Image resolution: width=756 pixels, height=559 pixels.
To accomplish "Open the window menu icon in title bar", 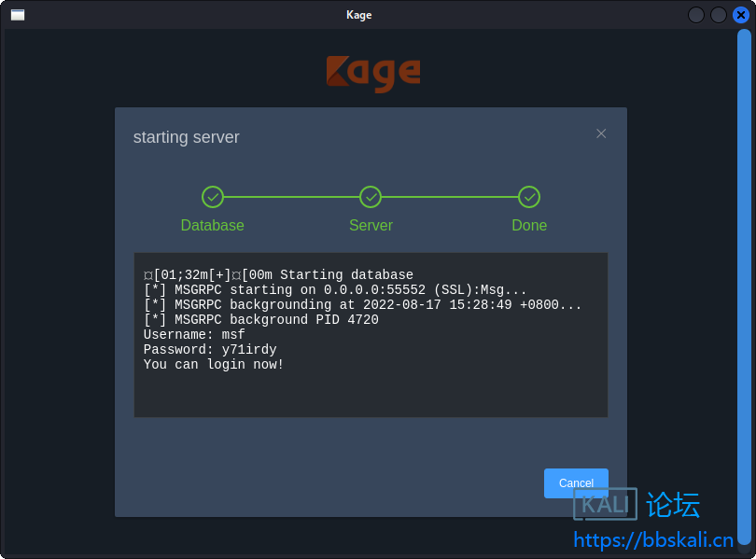I will point(18,15).
